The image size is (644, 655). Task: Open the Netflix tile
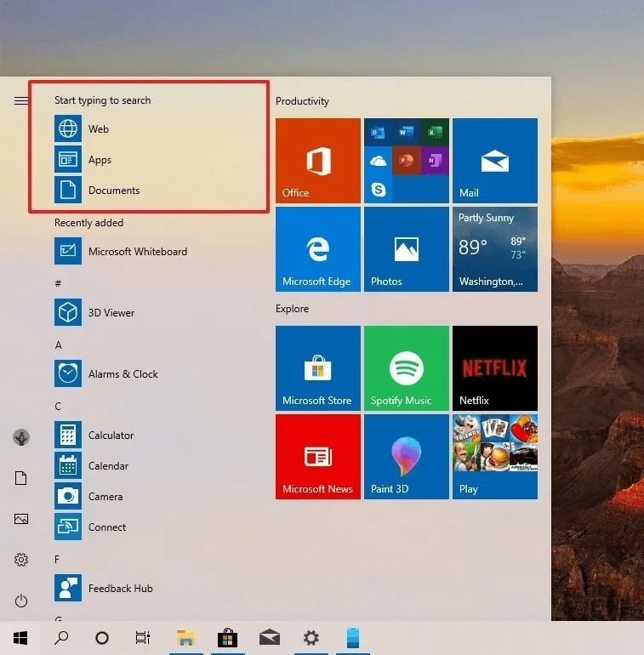495,368
